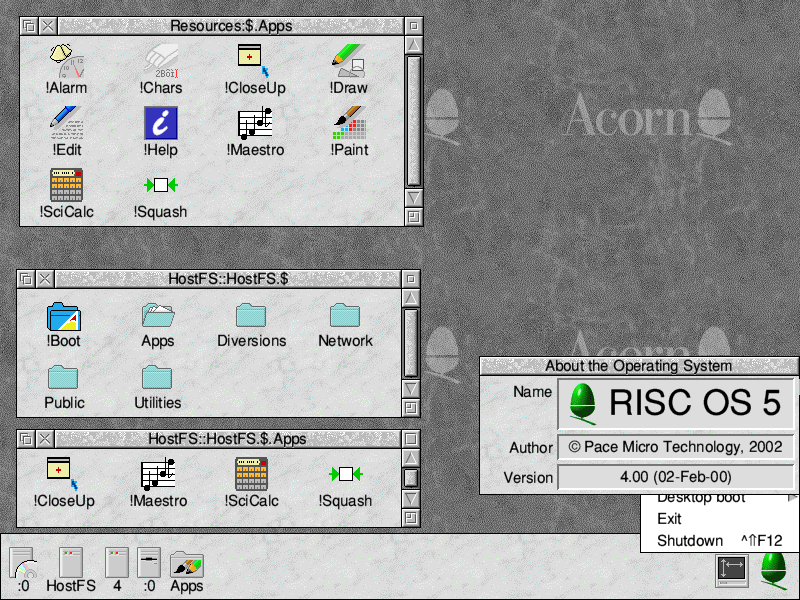
Task: Click the HostFS::HostFS.$.Apps window title bar
Action: click(228, 439)
